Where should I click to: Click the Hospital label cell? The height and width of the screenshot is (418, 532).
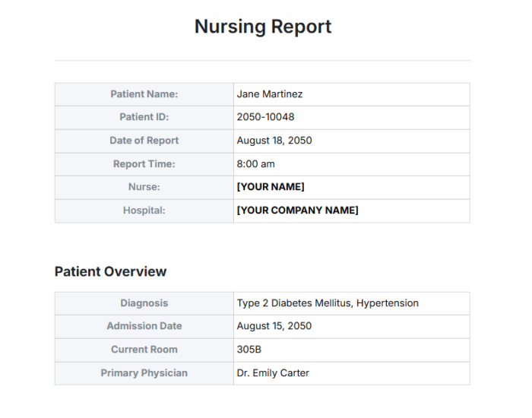tap(144, 211)
